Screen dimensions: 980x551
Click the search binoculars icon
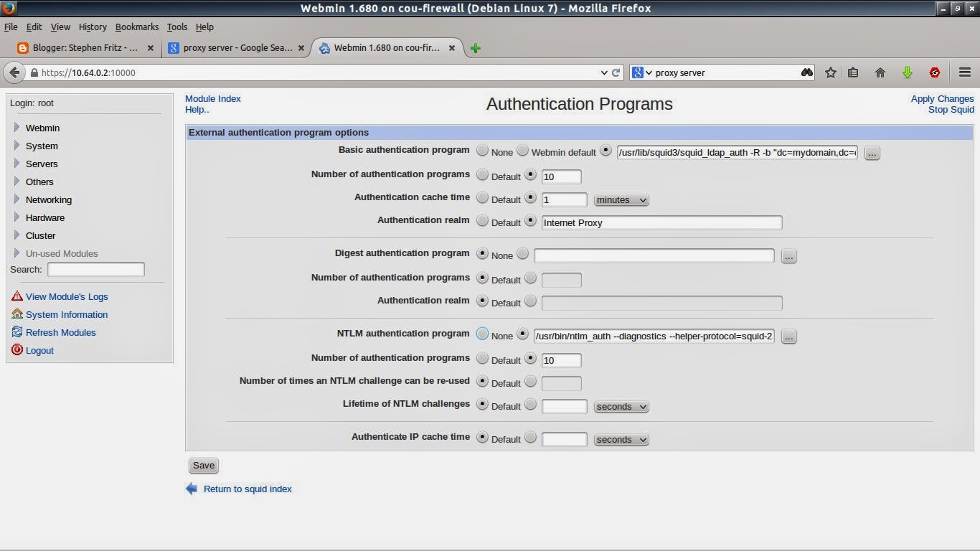coord(807,72)
